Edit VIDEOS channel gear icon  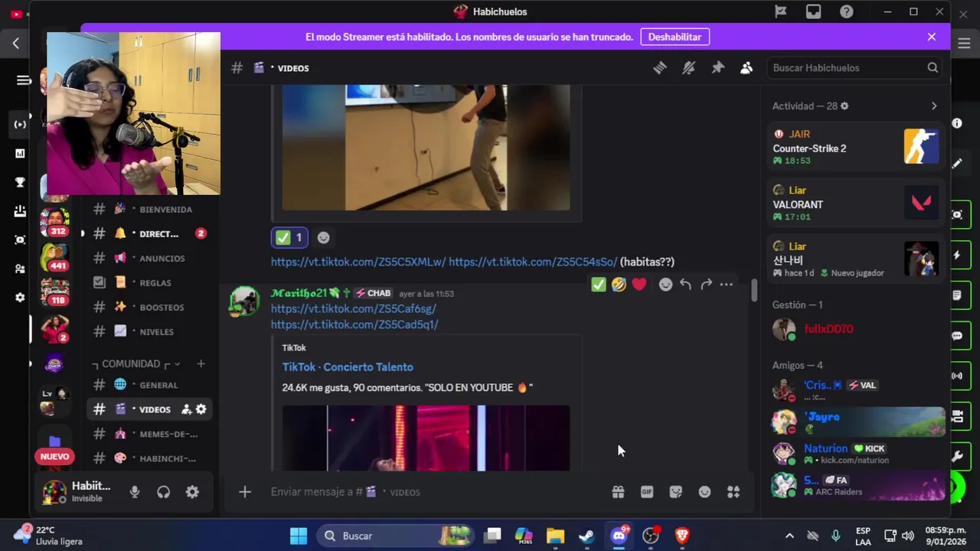[x=201, y=409]
